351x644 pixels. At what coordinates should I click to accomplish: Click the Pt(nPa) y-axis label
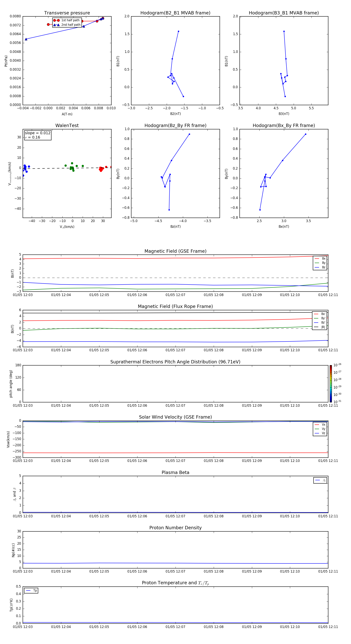coord(6,61)
